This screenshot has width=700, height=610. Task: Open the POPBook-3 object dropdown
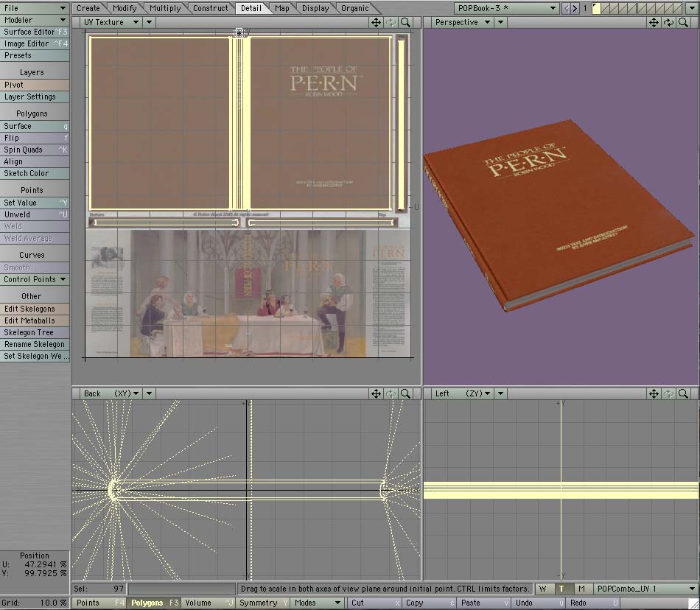[x=507, y=8]
